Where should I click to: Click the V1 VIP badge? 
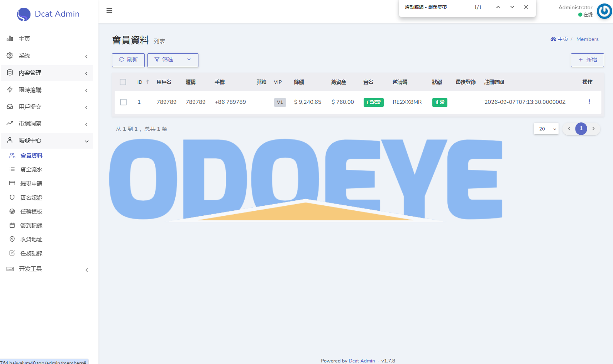(280, 102)
